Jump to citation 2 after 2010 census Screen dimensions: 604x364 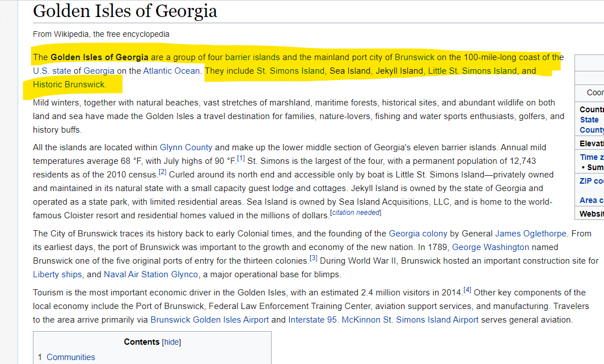(x=163, y=172)
